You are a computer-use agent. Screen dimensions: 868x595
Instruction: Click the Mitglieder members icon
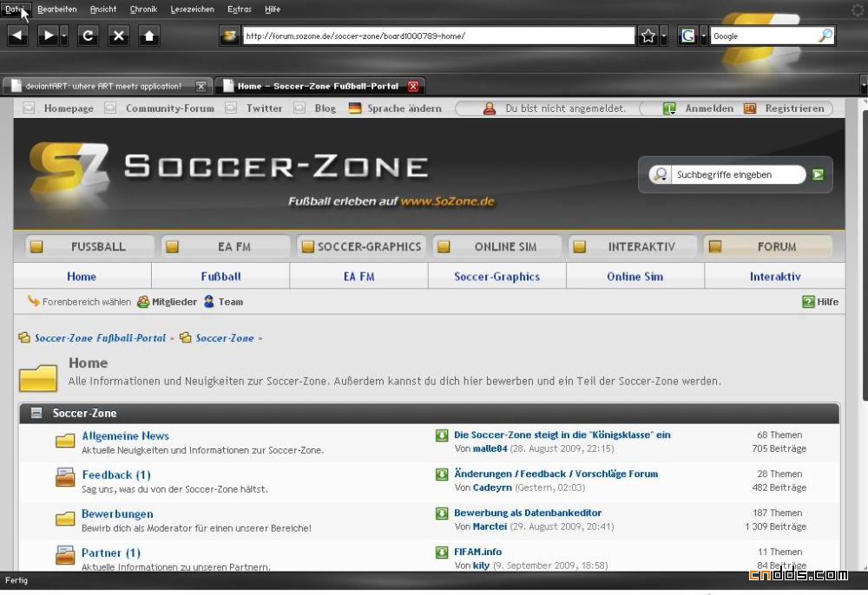point(143,302)
